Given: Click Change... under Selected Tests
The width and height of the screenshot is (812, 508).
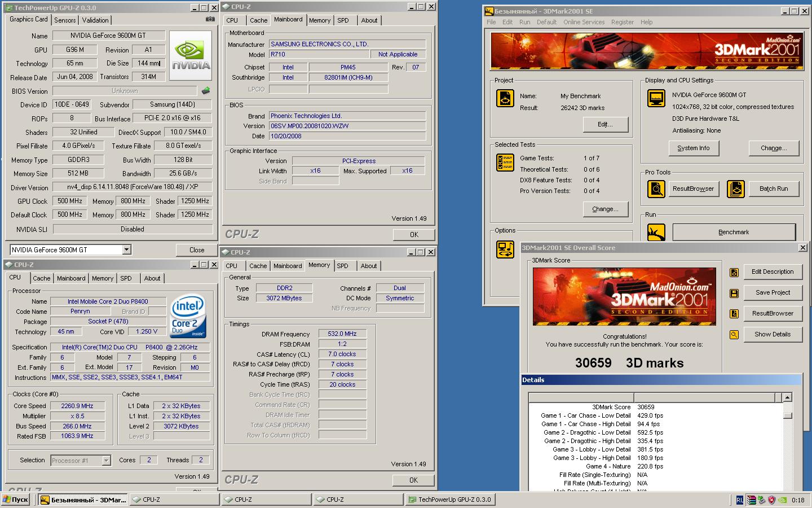Looking at the screenshot, I should (x=605, y=209).
